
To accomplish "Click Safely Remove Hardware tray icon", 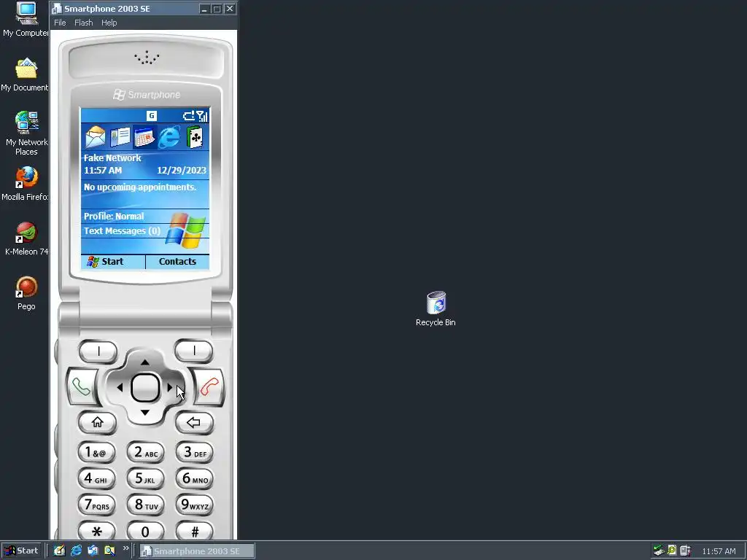I will click(659, 551).
